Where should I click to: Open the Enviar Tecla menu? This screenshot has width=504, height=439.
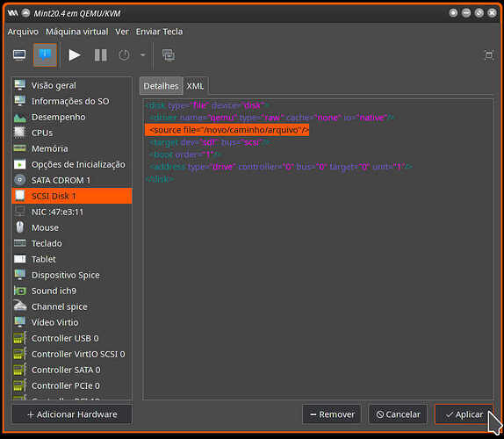click(159, 32)
